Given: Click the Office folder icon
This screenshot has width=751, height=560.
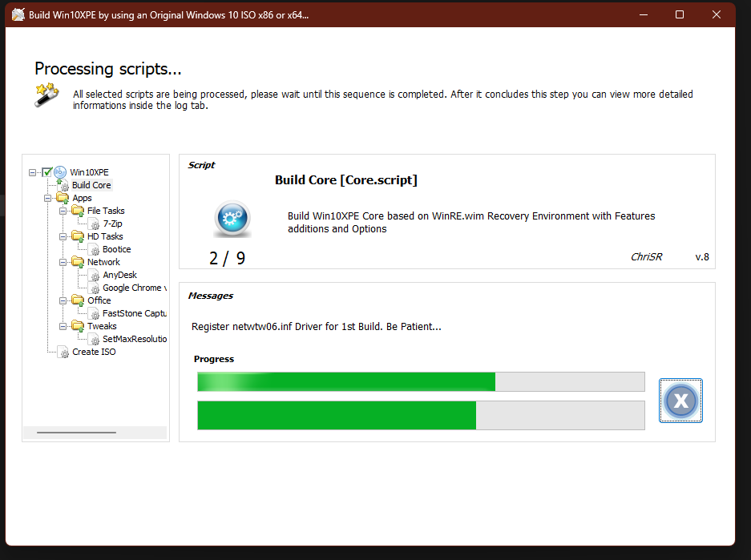Looking at the screenshot, I should point(78,300).
